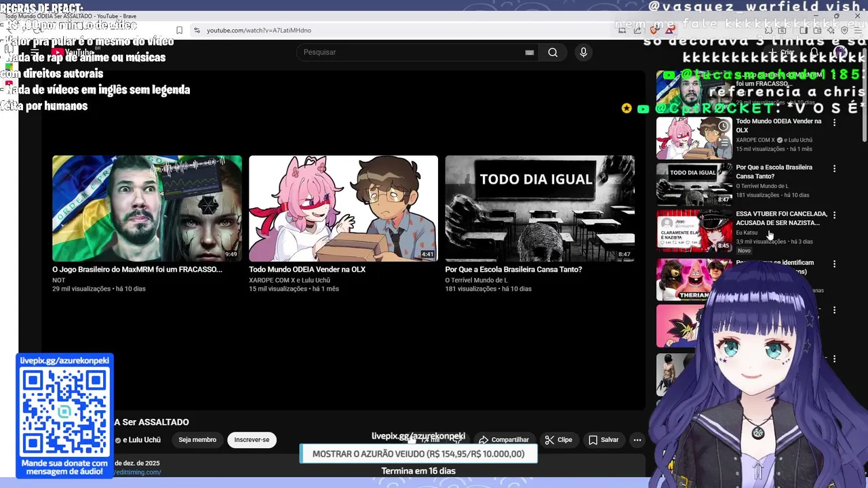Open sidebar thumbnail of the cancelled VTuber video
The image size is (868, 488).
coord(694,230)
